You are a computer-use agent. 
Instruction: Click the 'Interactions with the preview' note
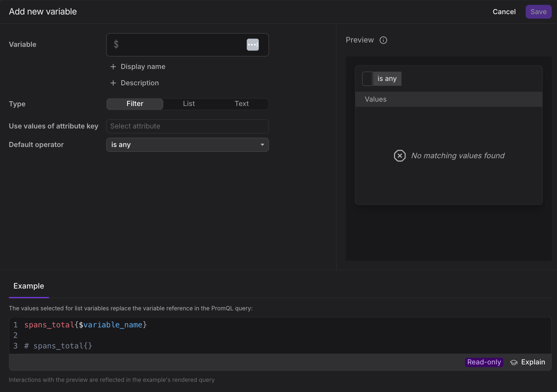[112, 380]
